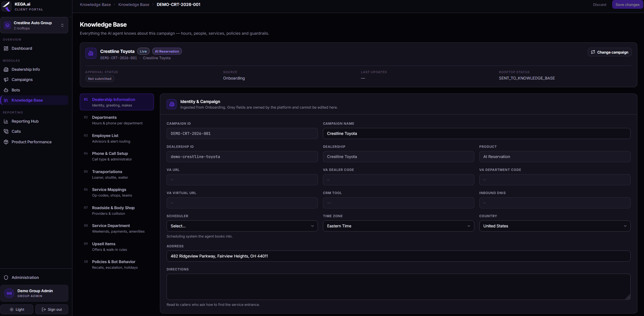
Task: Switch to Service Mappings section
Action: point(117,192)
